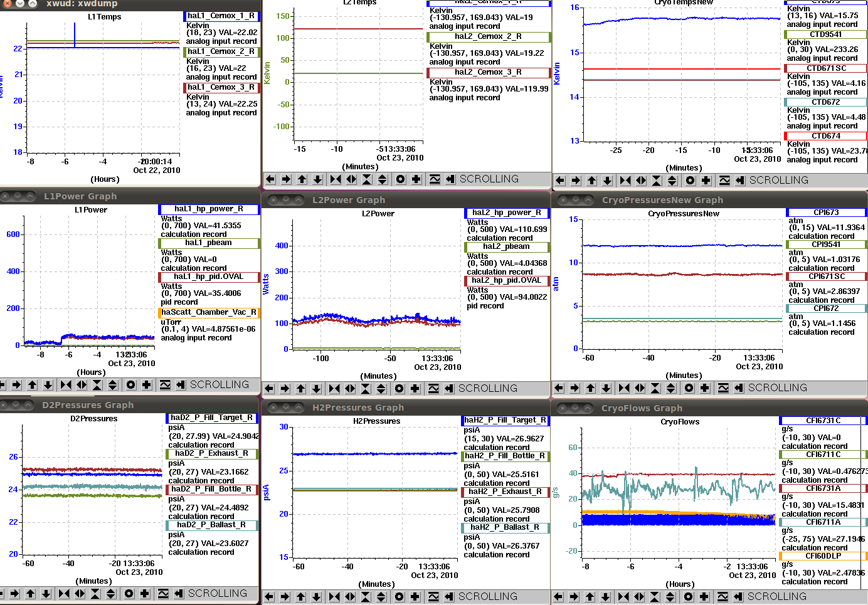Screen dimensions: 868x605
Task: Compress the time axis in H2Pressures toolbar
Action: point(334,597)
